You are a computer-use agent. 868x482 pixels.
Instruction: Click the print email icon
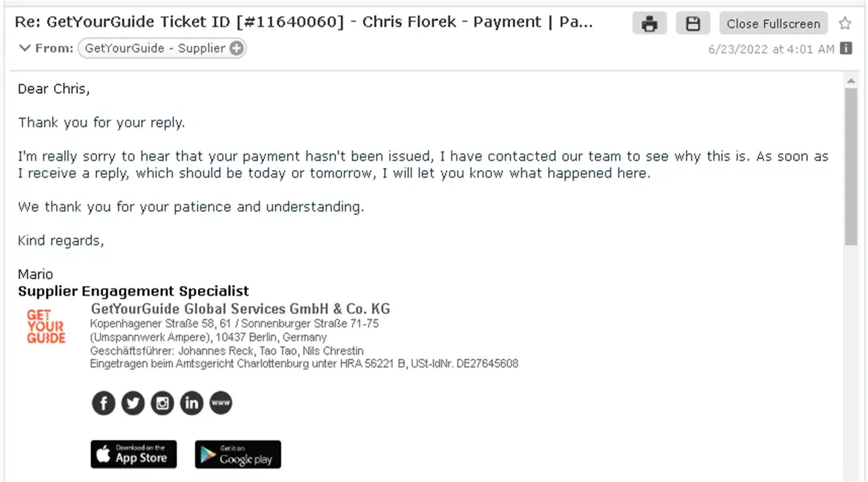click(x=649, y=24)
